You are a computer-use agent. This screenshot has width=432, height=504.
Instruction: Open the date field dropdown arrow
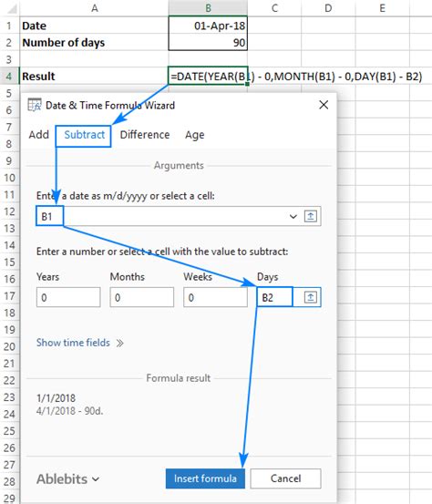click(x=293, y=216)
